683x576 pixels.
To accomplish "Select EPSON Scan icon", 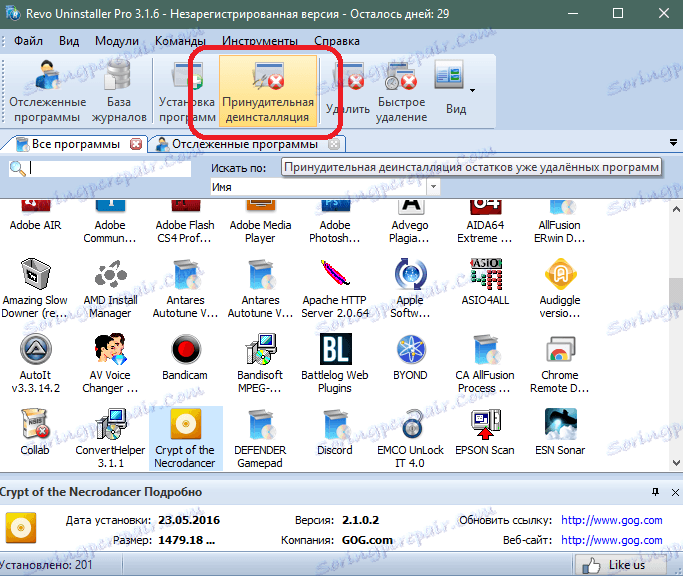I will [x=485, y=424].
